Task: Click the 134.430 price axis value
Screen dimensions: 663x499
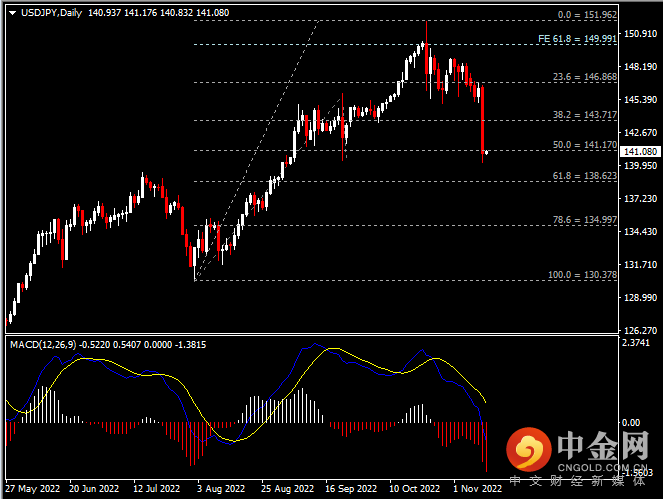Action: click(x=641, y=231)
